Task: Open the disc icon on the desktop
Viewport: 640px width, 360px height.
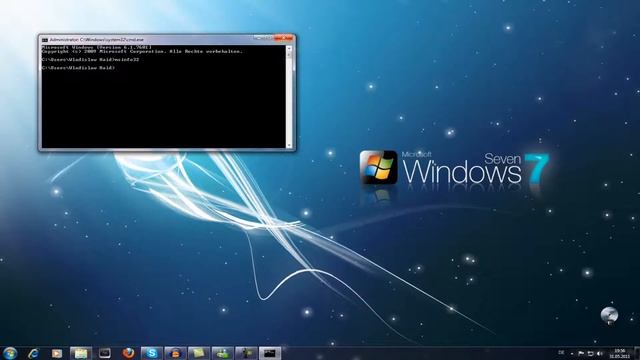Action: point(609,316)
